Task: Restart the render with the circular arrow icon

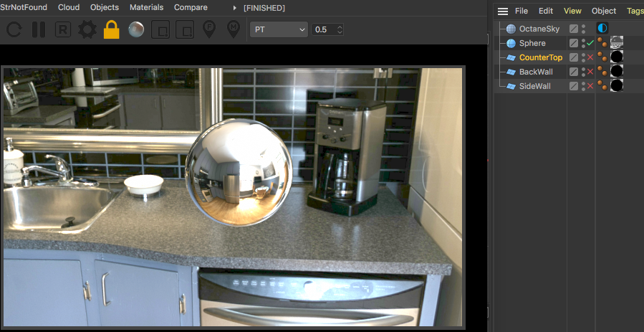Action: [x=14, y=29]
